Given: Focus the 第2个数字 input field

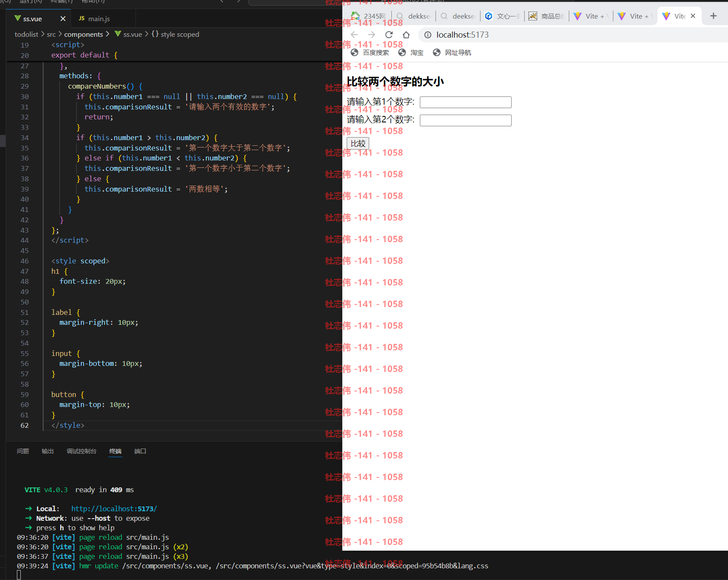Looking at the screenshot, I should 466,120.
